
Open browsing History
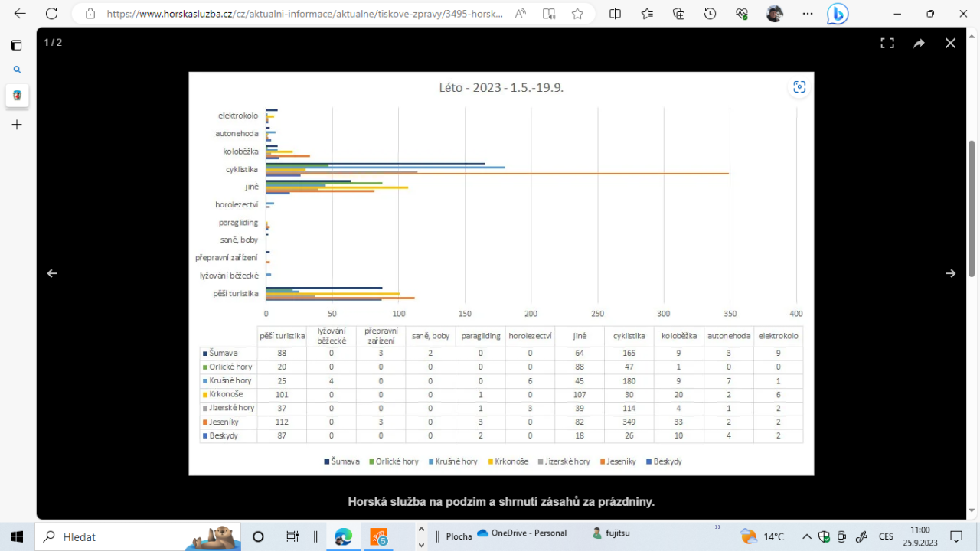pyautogui.click(x=710, y=14)
